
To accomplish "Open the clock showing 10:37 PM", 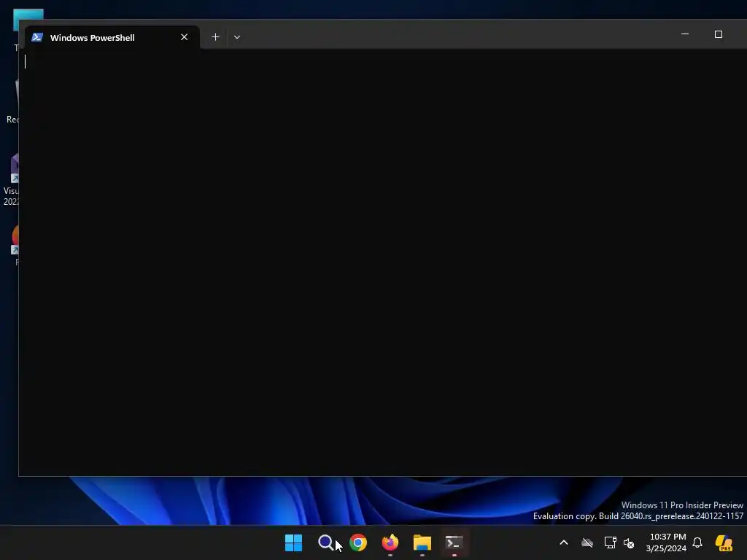I will click(667, 542).
